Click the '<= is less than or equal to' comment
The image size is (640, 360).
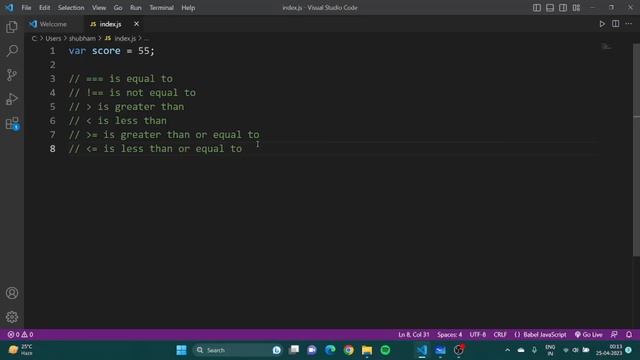[x=155, y=149]
